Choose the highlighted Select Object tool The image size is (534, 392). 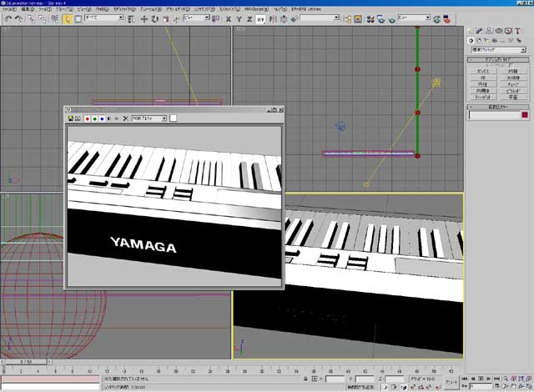tap(68, 19)
